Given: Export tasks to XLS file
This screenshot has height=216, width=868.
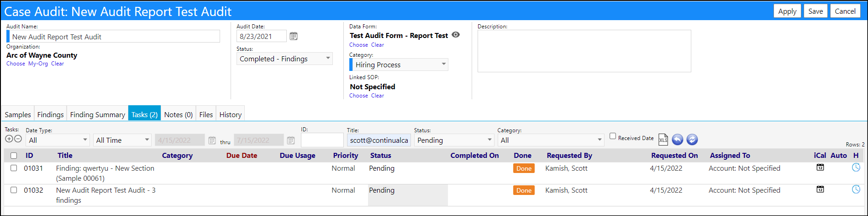Looking at the screenshot, I should tap(663, 140).
